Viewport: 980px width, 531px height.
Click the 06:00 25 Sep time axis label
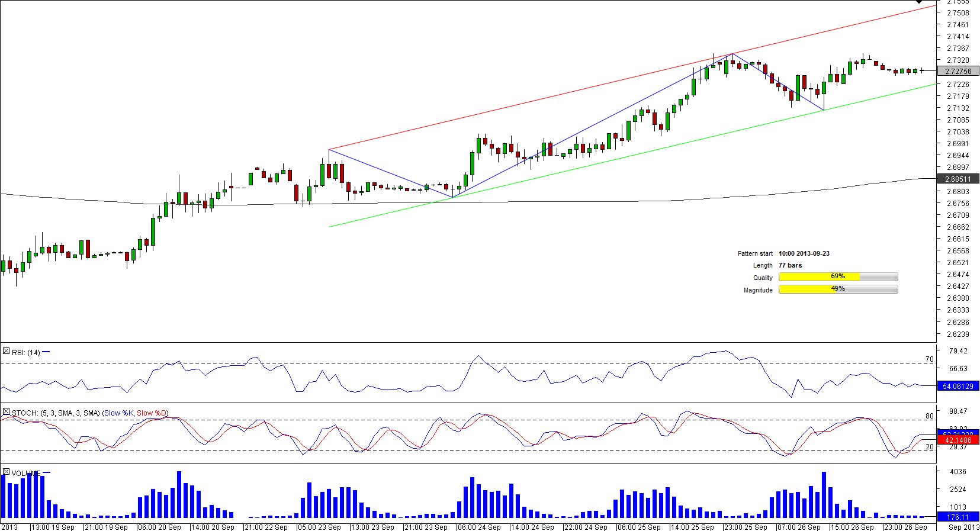tap(640, 527)
